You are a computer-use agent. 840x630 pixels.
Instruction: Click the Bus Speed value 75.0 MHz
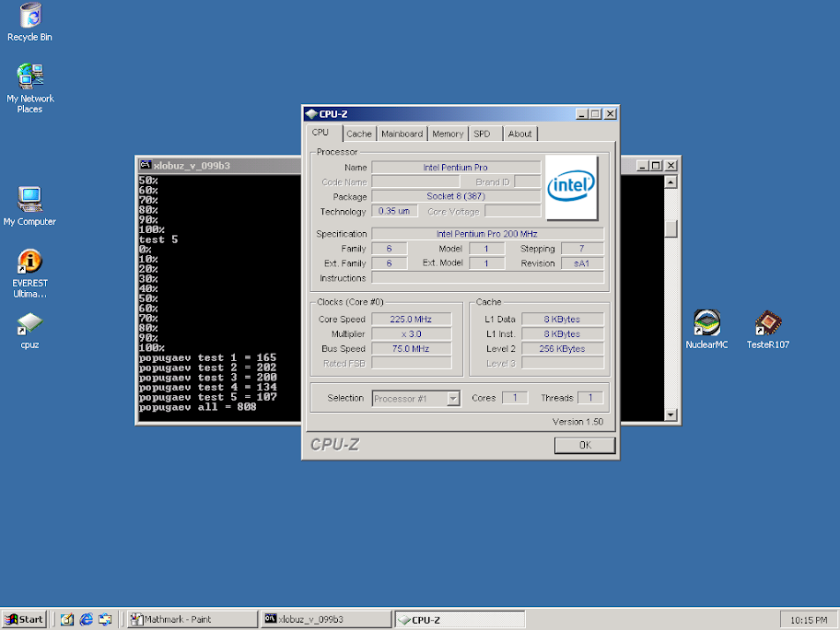pyautogui.click(x=412, y=349)
